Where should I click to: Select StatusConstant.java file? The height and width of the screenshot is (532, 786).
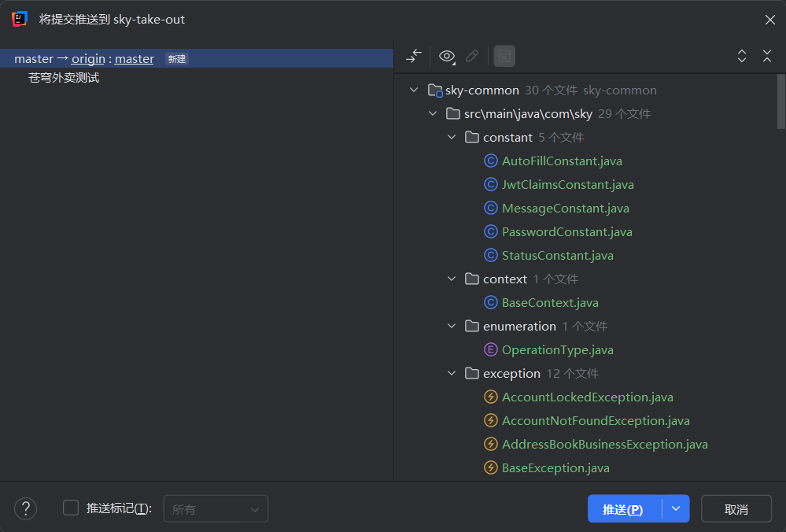pos(557,255)
